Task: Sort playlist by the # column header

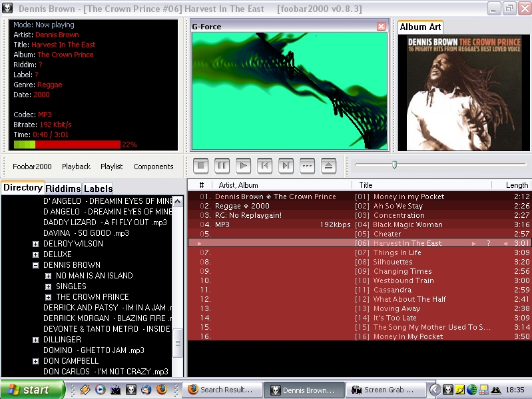Action: [202, 185]
